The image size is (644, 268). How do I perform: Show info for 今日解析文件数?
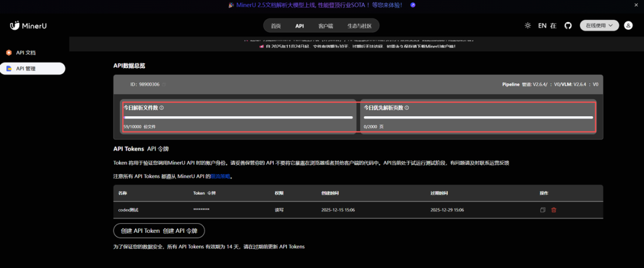click(162, 108)
